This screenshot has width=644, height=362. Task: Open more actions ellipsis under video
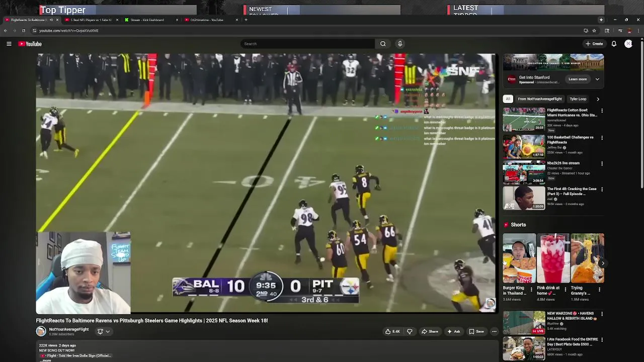tap(494, 331)
